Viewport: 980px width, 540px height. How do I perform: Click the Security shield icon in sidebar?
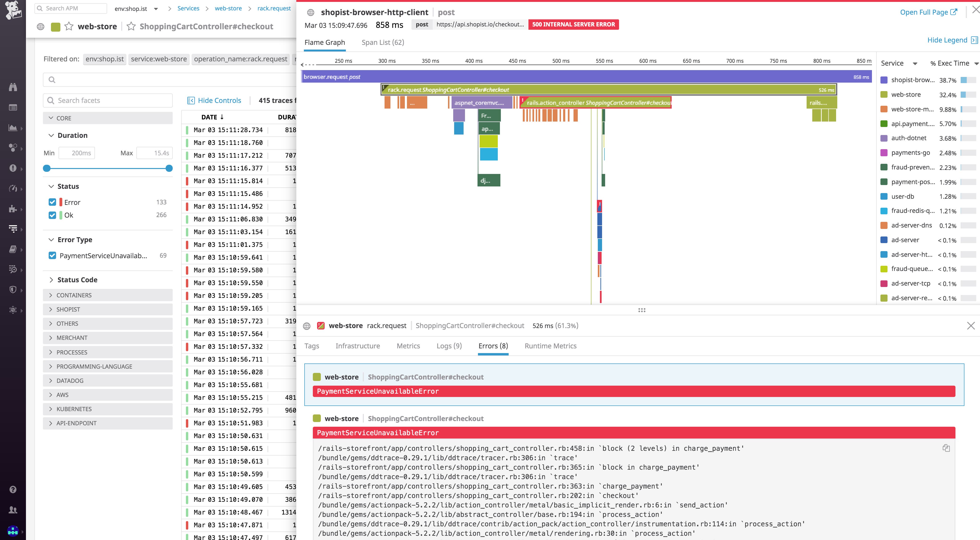(x=13, y=290)
